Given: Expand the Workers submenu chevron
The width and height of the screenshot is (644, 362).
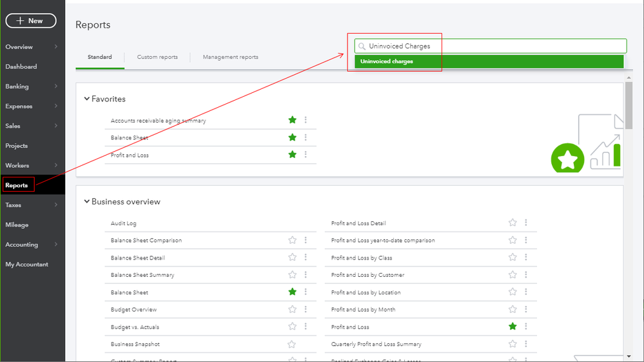Looking at the screenshot, I should click(56, 165).
